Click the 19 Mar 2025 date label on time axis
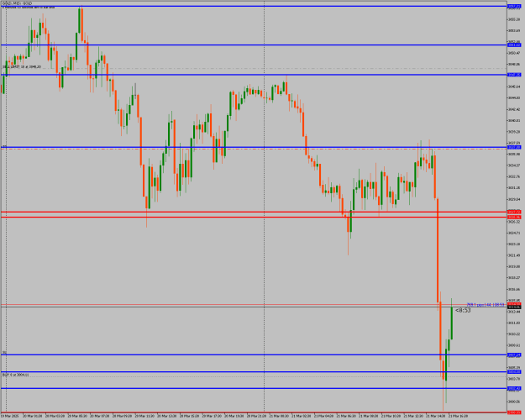 [8, 416]
